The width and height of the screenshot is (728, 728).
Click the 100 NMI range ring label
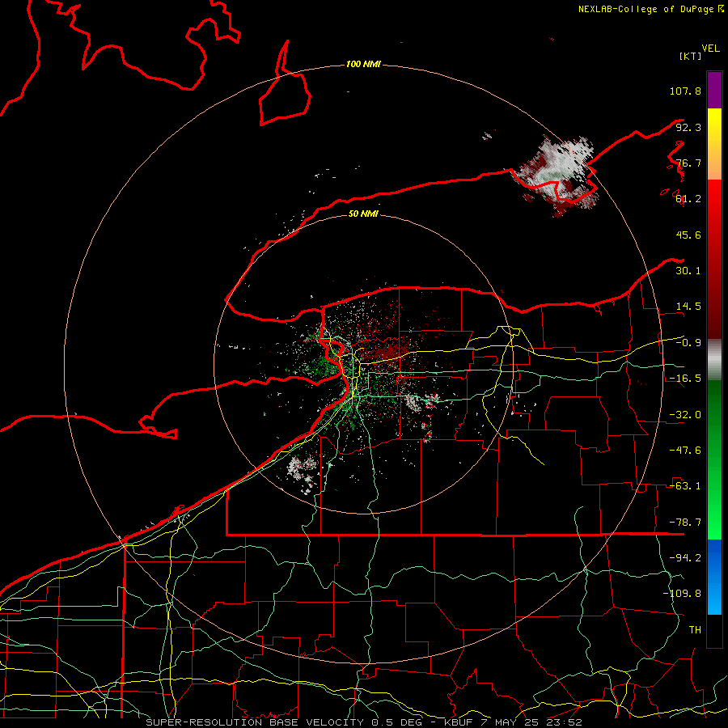[x=363, y=64]
